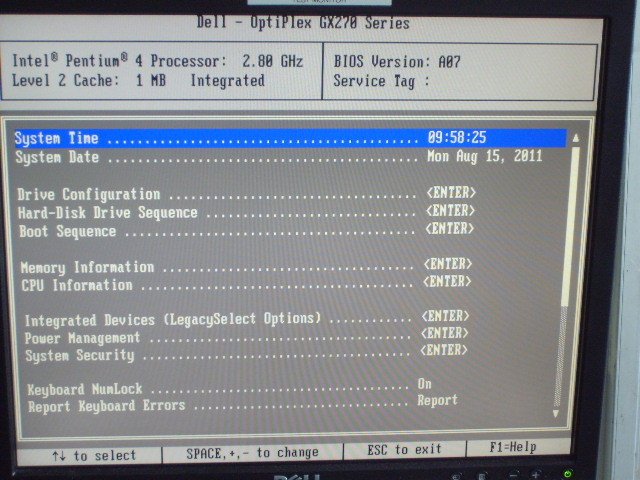Screen dimensions: 640x480
Task: Open Power Management settings
Action: [82, 338]
